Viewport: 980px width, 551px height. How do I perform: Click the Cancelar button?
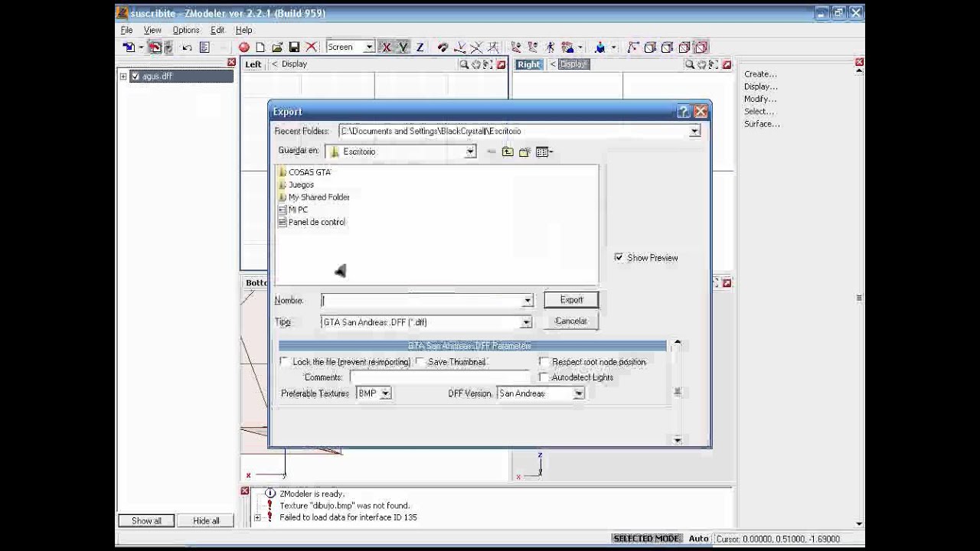[x=571, y=321]
